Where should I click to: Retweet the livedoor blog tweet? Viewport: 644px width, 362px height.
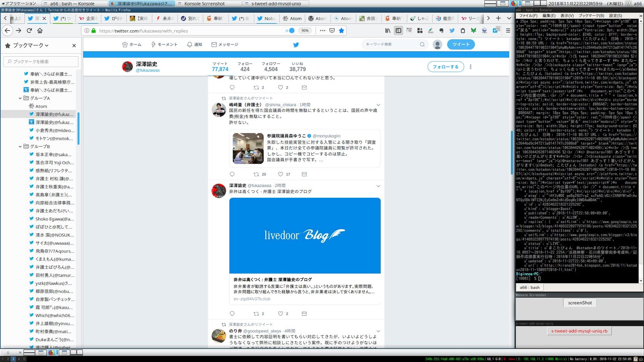pos(259,314)
